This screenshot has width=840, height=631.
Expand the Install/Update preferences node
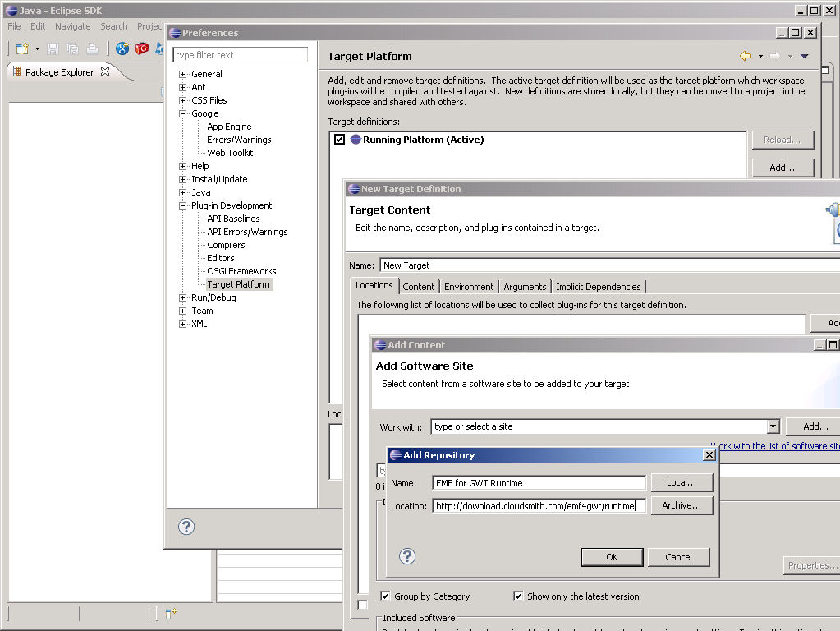tap(182, 179)
